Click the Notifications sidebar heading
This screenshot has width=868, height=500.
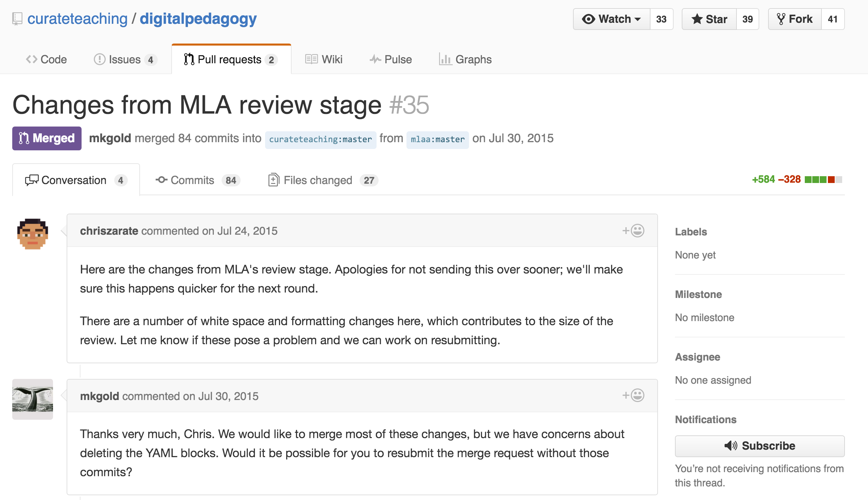coord(706,419)
